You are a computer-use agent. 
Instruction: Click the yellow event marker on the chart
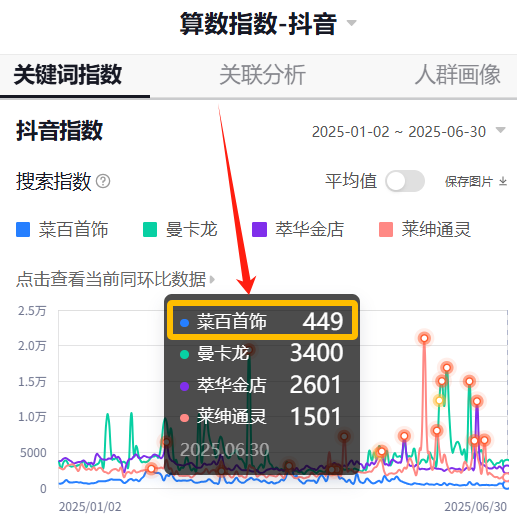point(439,400)
